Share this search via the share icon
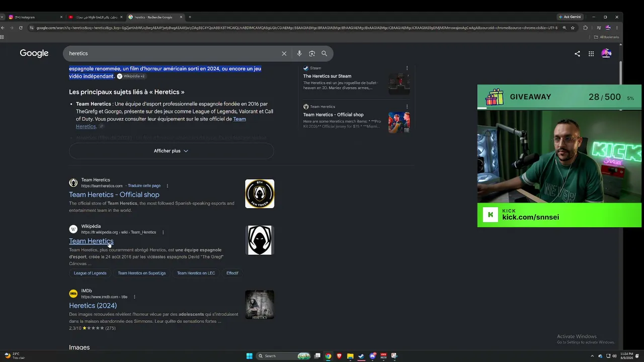The width and height of the screenshot is (644, 362). 577,54
